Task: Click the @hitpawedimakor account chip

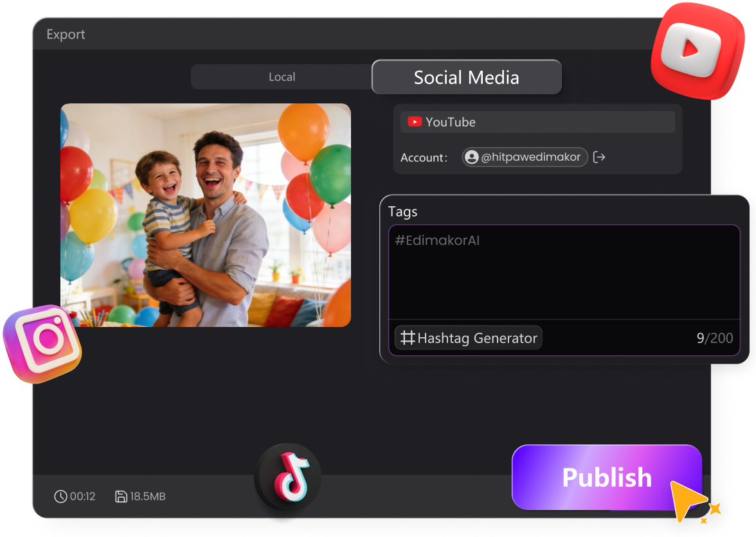Action: tap(525, 157)
